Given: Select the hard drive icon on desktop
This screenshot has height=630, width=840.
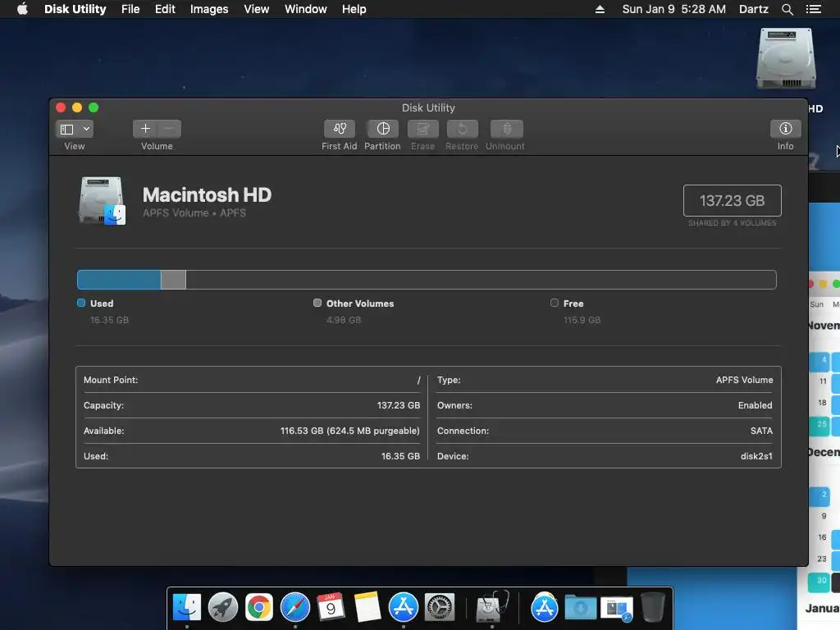Looking at the screenshot, I should [x=785, y=59].
